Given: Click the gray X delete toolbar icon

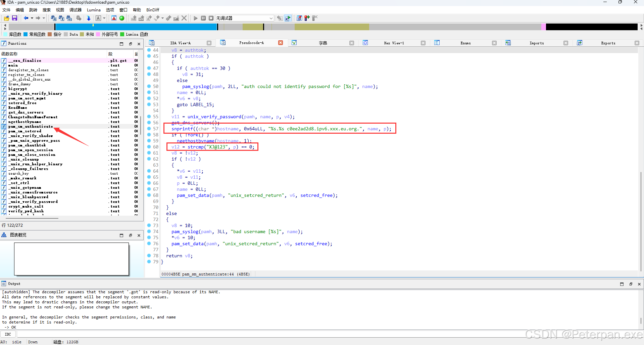Looking at the screenshot, I should 184,18.
